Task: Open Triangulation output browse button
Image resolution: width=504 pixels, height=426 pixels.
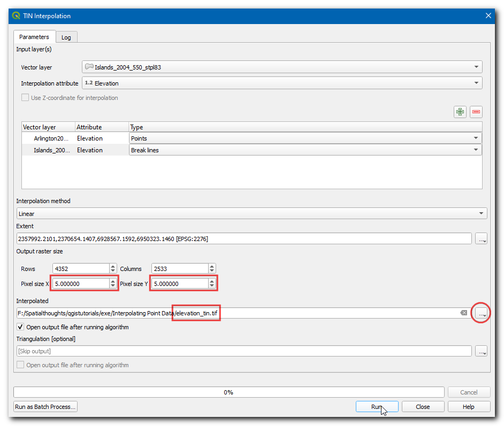Action: click(482, 351)
